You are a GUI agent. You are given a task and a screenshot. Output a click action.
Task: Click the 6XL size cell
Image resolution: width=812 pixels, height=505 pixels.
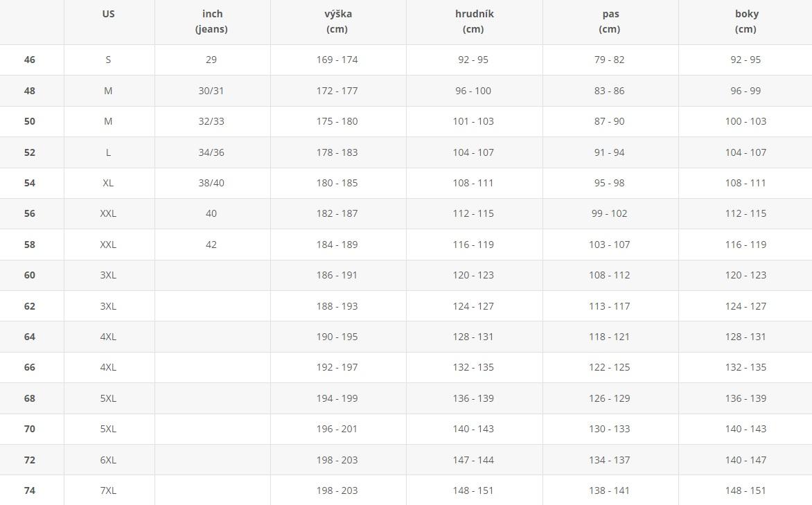(108, 460)
